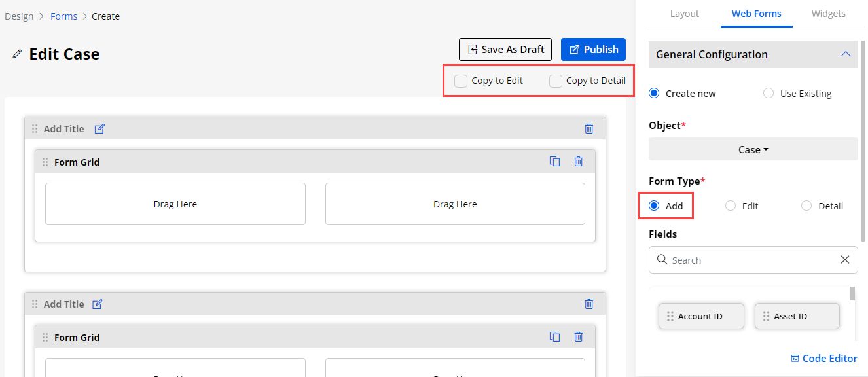Click edit title icon in first section

click(99, 129)
